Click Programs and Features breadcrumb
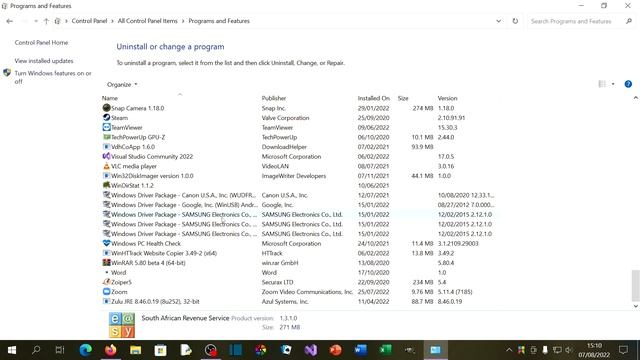This screenshot has width=640, height=360. pyautogui.click(x=219, y=21)
